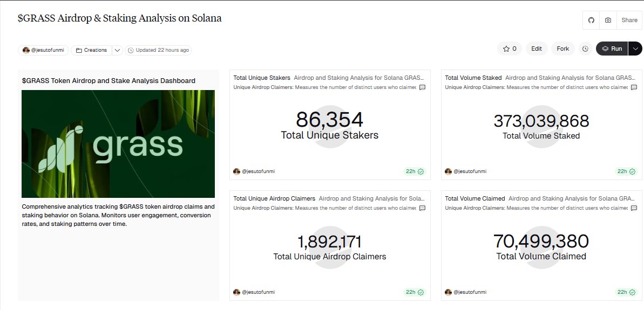Open the @jesutofunmi author on Total Unique Stakers card
The width and height of the screenshot is (644, 310).
click(254, 171)
